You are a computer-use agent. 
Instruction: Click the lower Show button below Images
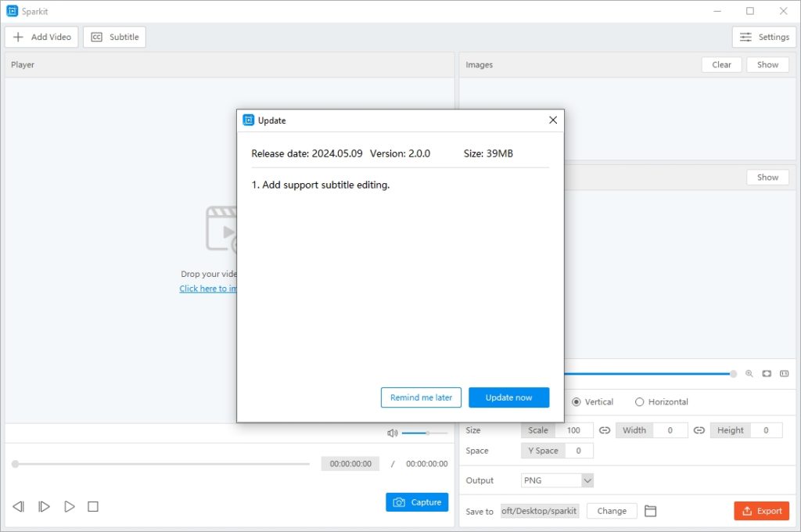tap(767, 178)
